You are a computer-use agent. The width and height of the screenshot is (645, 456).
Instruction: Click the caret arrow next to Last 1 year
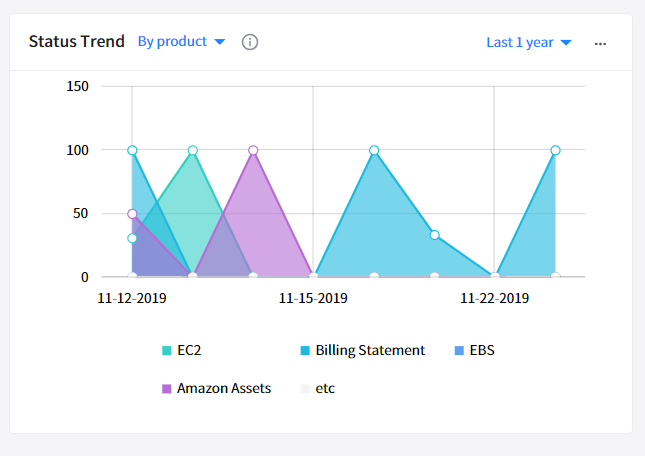[x=566, y=43]
